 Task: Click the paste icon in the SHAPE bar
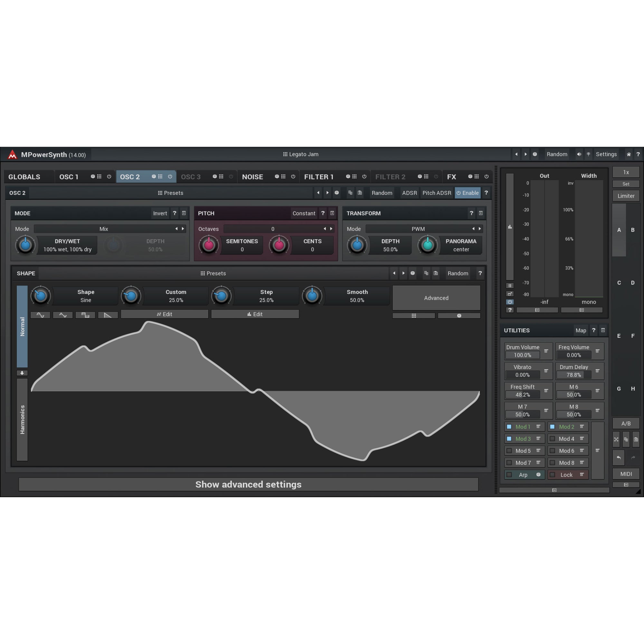(x=436, y=273)
